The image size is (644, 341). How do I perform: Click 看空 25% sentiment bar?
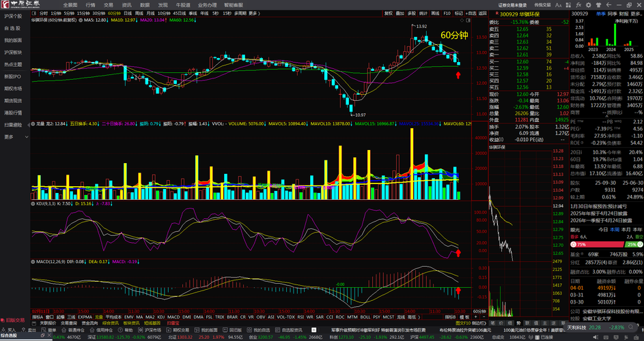634,244
